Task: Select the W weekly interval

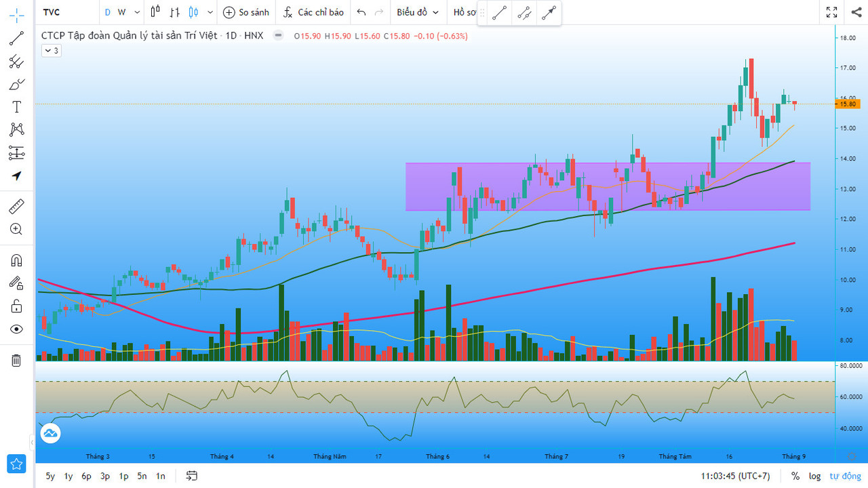Action: [121, 12]
